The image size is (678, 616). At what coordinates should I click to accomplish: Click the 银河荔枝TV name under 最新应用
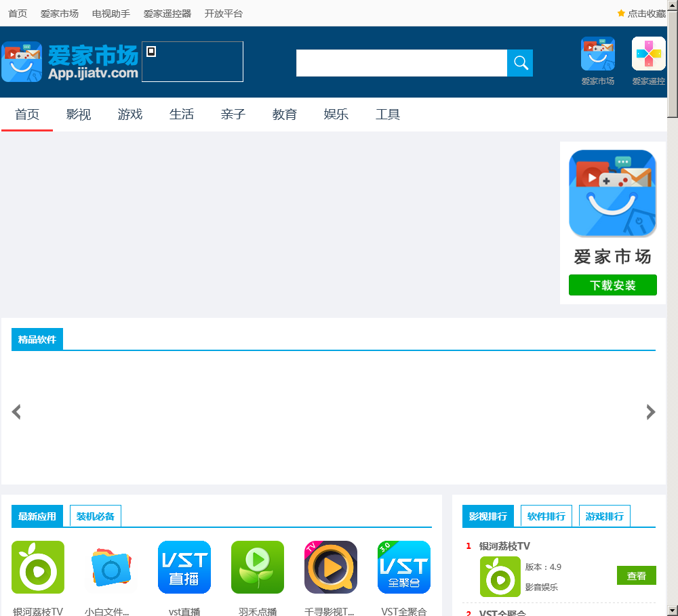(38, 611)
